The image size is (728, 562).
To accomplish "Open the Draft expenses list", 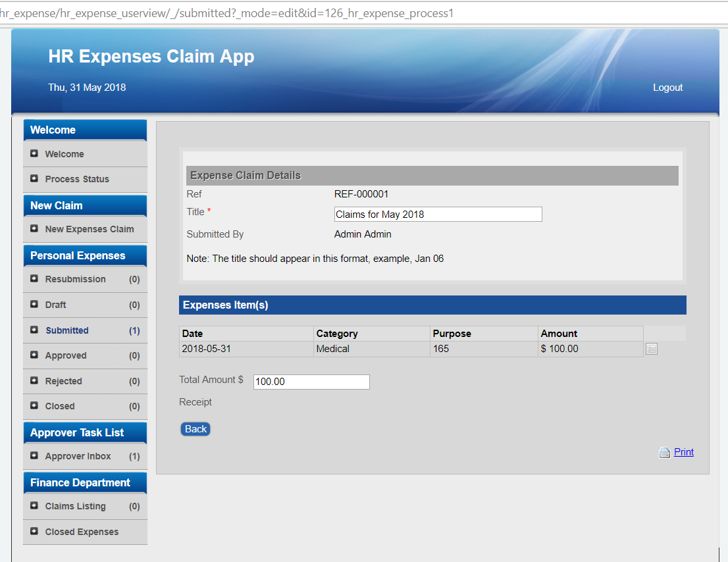I will tap(56, 305).
